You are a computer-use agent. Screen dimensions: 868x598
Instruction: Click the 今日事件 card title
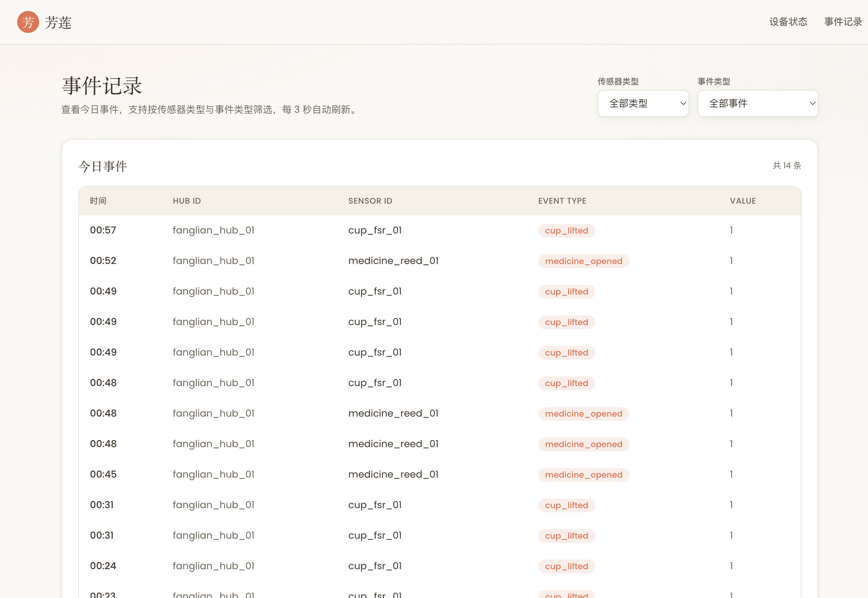click(103, 166)
